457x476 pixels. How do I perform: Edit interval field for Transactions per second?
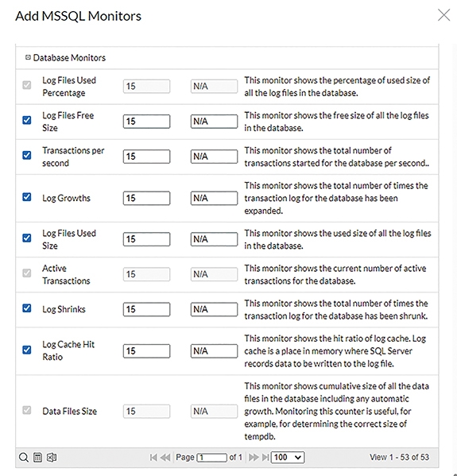147,157
